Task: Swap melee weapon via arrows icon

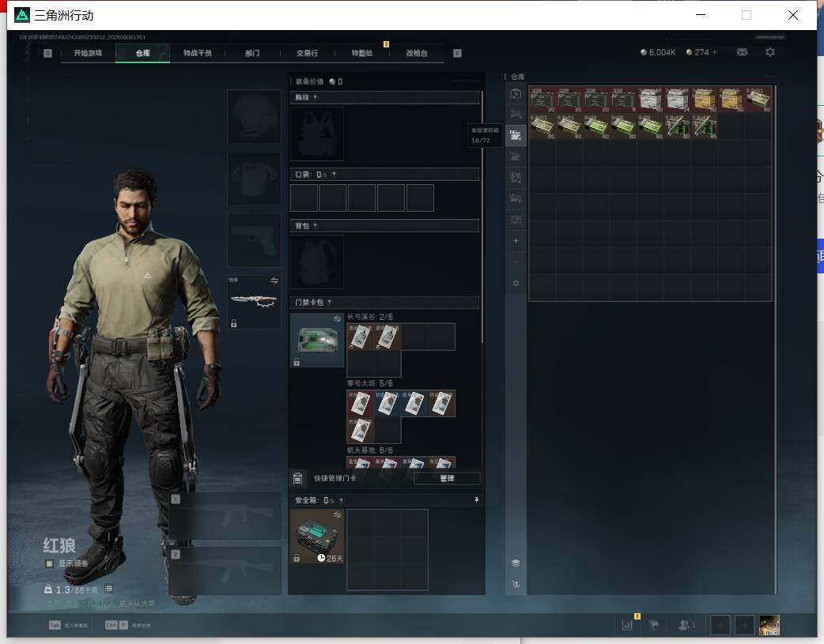Action: 274,281
